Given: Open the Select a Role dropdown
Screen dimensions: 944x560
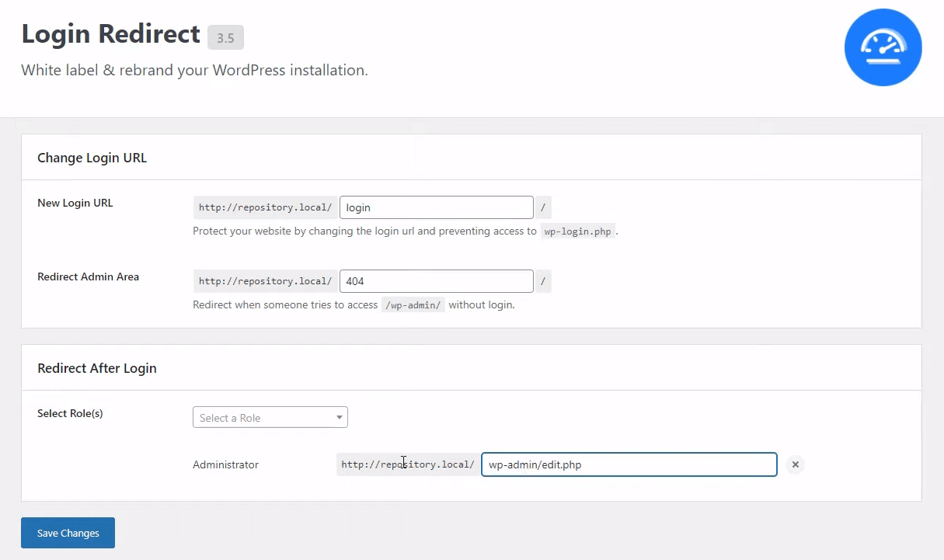Looking at the screenshot, I should coord(270,417).
